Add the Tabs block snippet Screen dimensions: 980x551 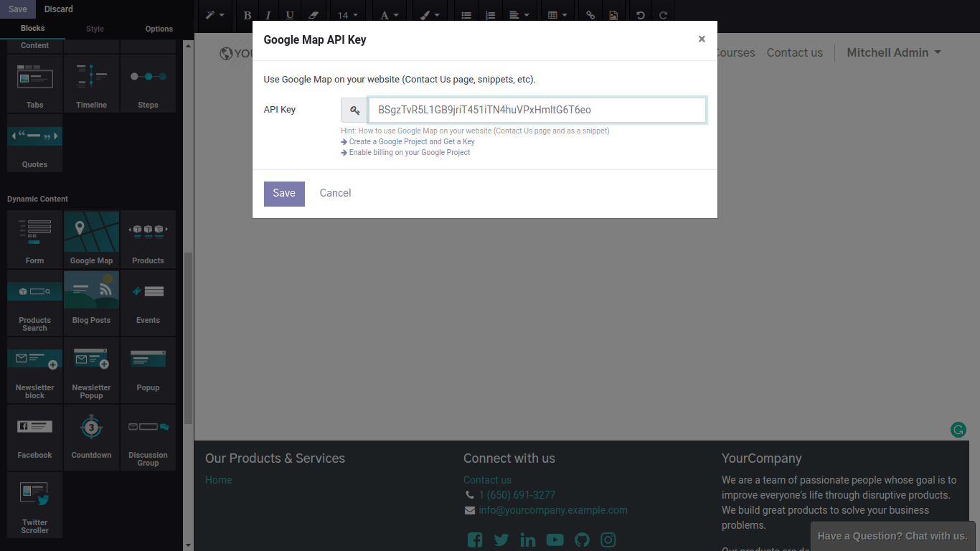coord(34,83)
